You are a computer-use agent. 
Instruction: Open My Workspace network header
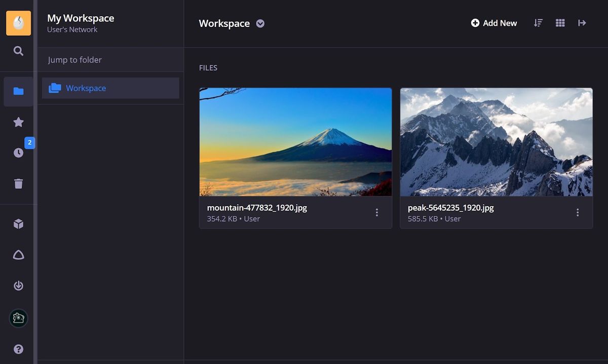coord(80,22)
